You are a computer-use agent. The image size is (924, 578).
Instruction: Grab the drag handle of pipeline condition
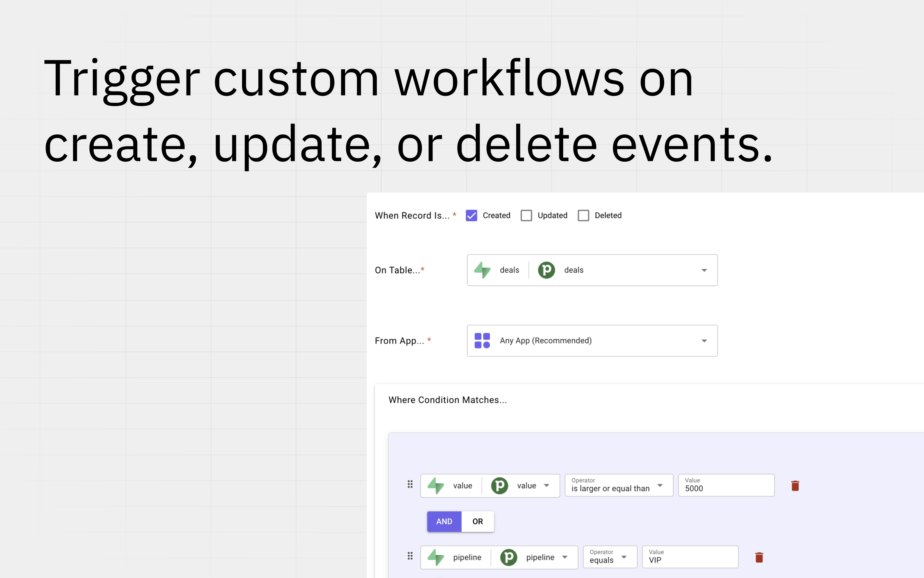tap(410, 556)
